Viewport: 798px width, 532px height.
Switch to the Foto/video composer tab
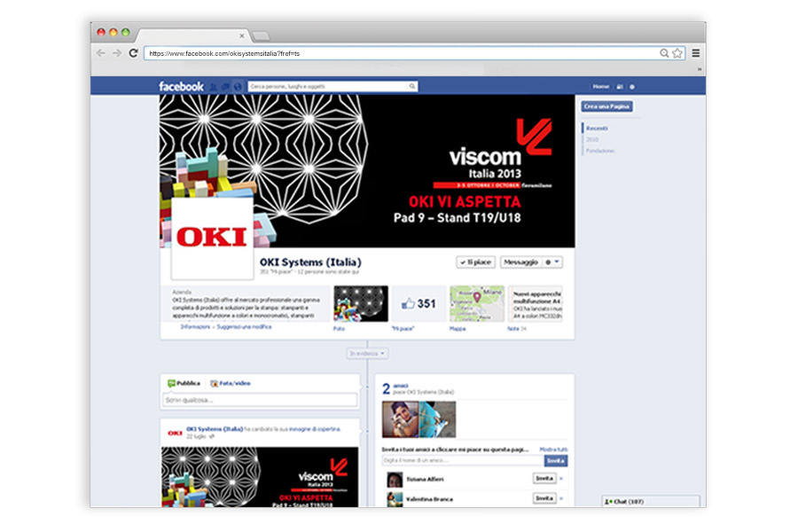click(231, 383)
